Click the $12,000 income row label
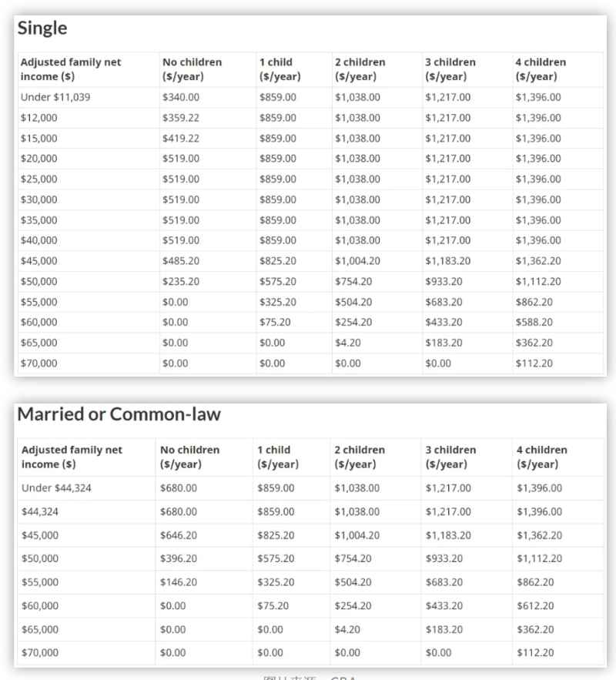This screenshot has height=680, width=616. [38, 118]
